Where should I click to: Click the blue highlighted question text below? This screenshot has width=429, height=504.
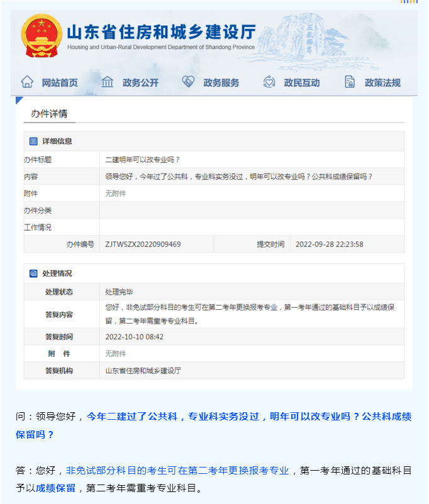pyautogui.click(x=248, y=416)
